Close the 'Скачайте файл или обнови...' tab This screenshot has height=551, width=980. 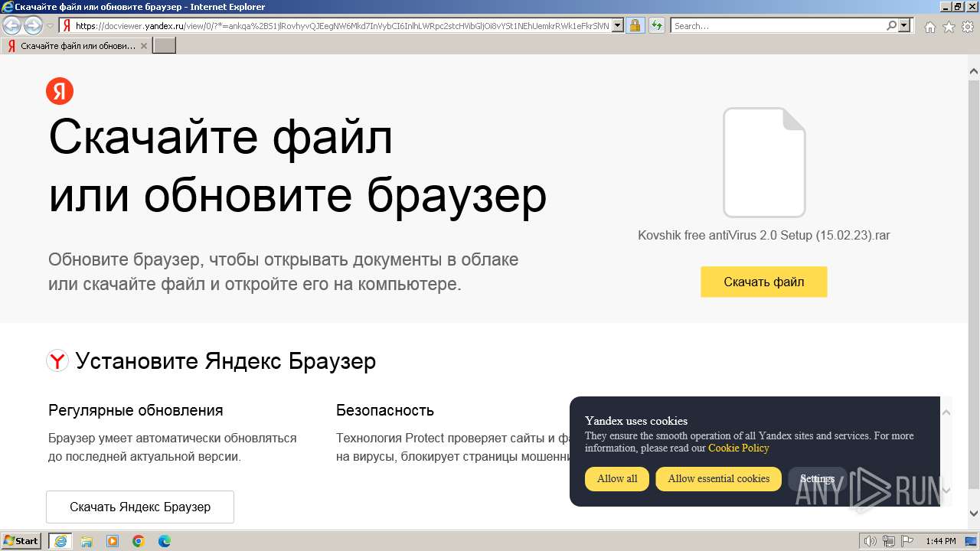point(144,46)
